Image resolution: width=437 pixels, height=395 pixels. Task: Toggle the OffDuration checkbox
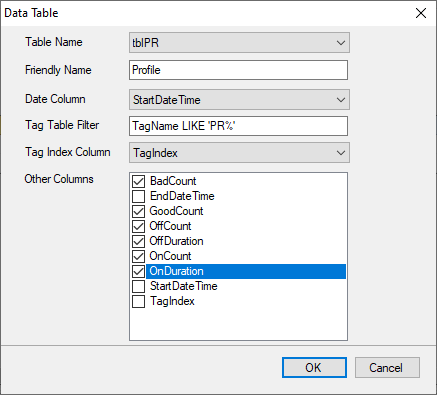pos(138,241)
